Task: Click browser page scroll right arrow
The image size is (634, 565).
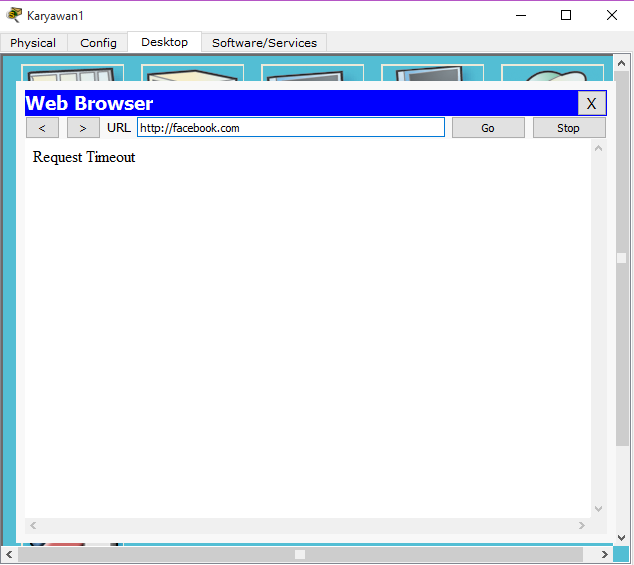Action: click(x=582, y=525)
